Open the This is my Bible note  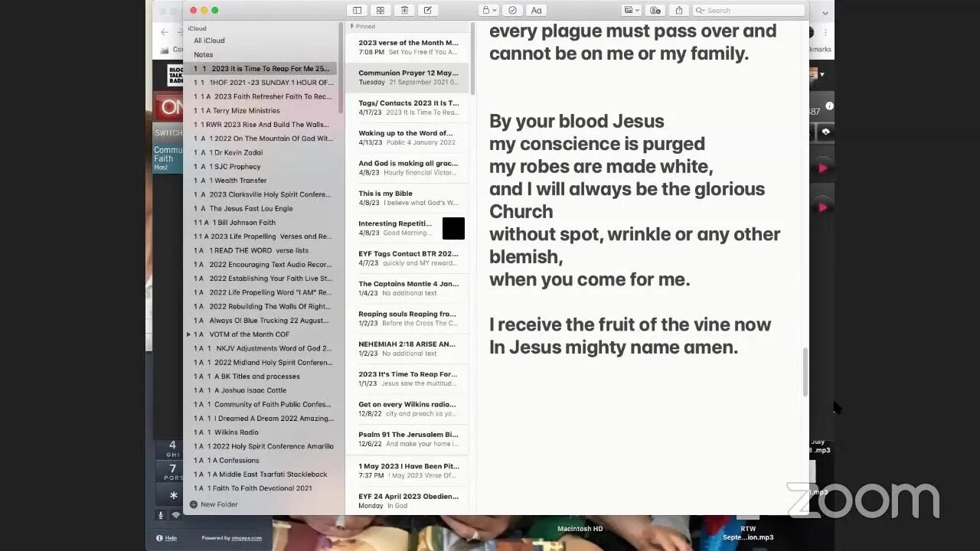408,197
